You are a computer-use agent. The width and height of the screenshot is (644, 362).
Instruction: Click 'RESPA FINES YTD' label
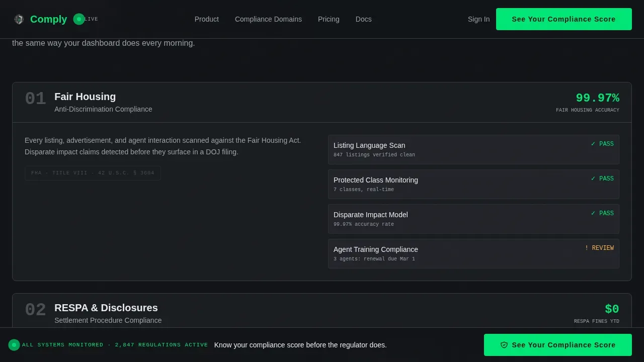pyautogui.click(x=597, y=321)
